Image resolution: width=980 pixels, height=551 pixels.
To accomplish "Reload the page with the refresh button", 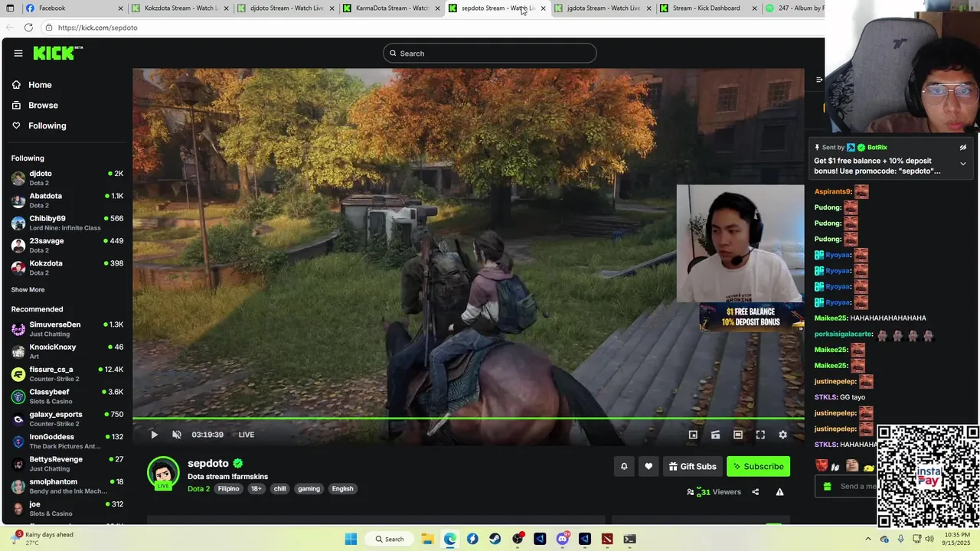I will (x=28, y=28).
